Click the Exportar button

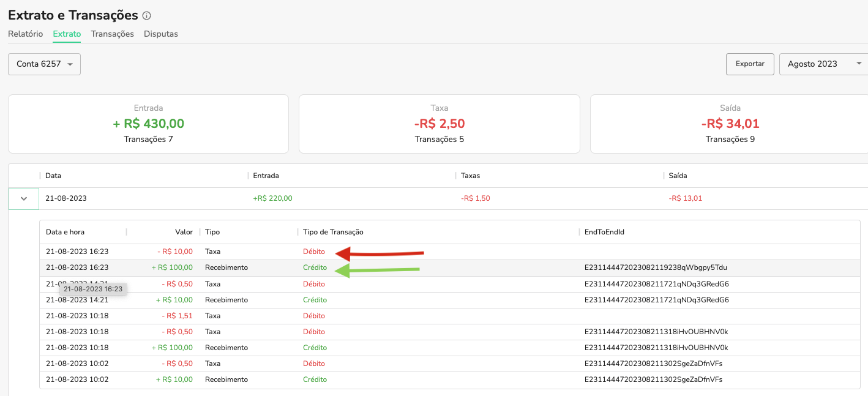click(x=750, y=64)
